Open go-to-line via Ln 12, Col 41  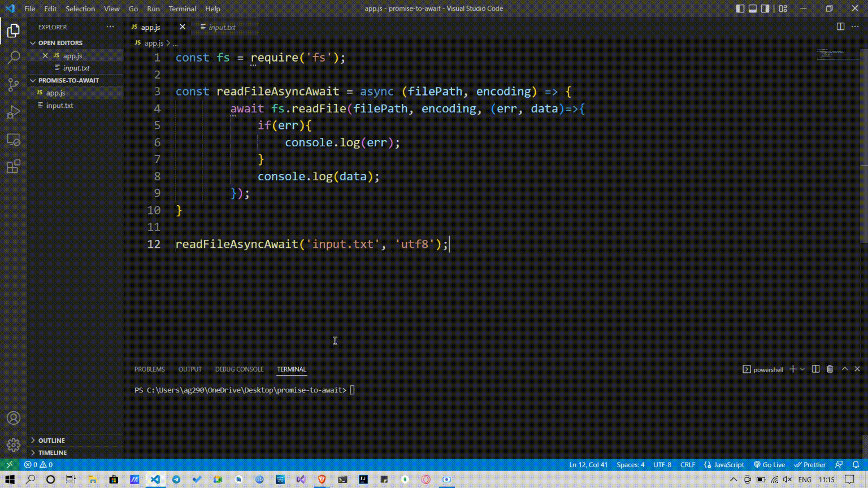click(x=588, y=464)
